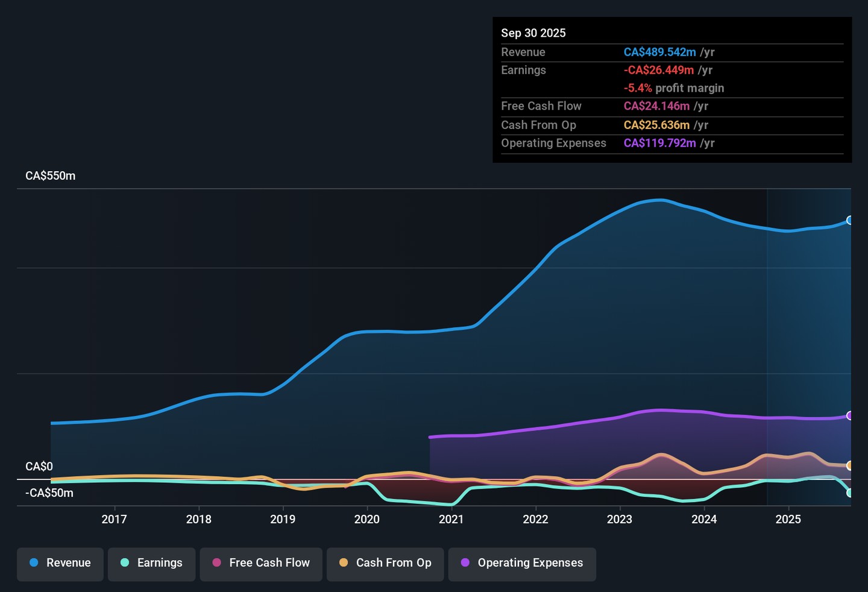Click the CA$24.146m free cash flow value
The width and height of the screenshot is (868, 592).
[657, 106]
